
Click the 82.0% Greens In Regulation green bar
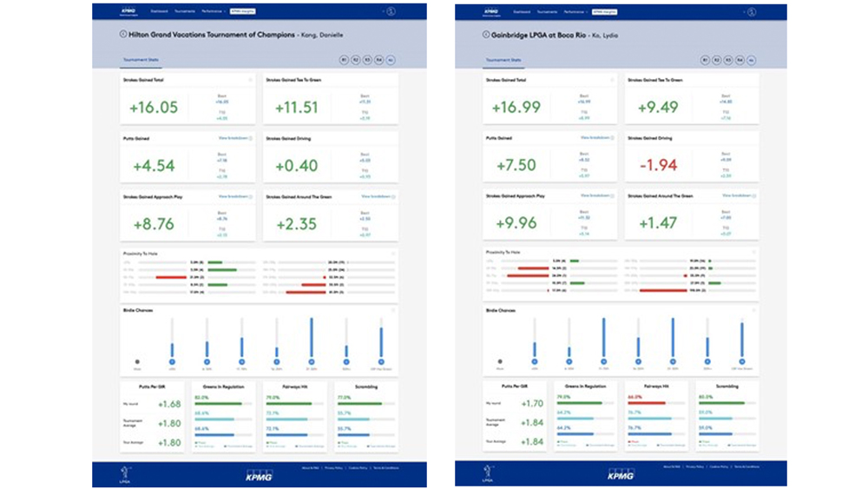coord(218,404)
